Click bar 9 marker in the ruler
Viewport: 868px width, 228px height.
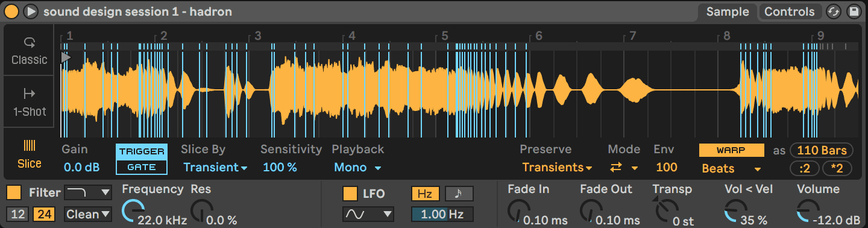[x=821, y=36]
